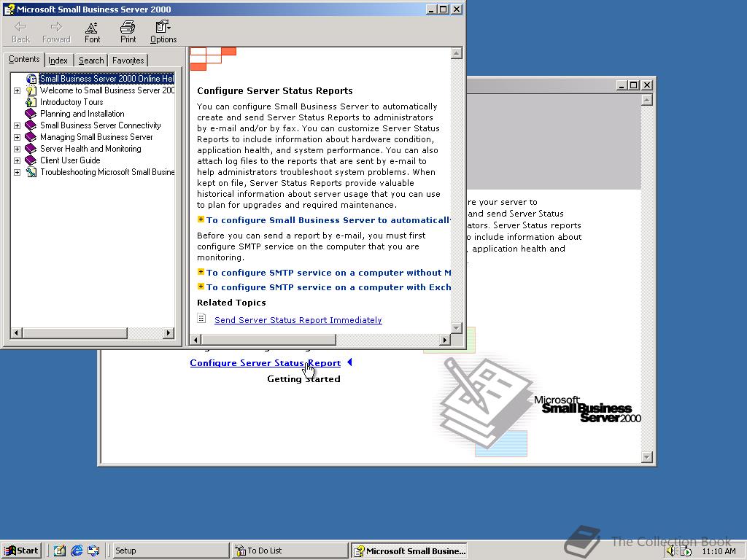Print the current help topic
Screen dimensions: 747x560
click(128, 32)
